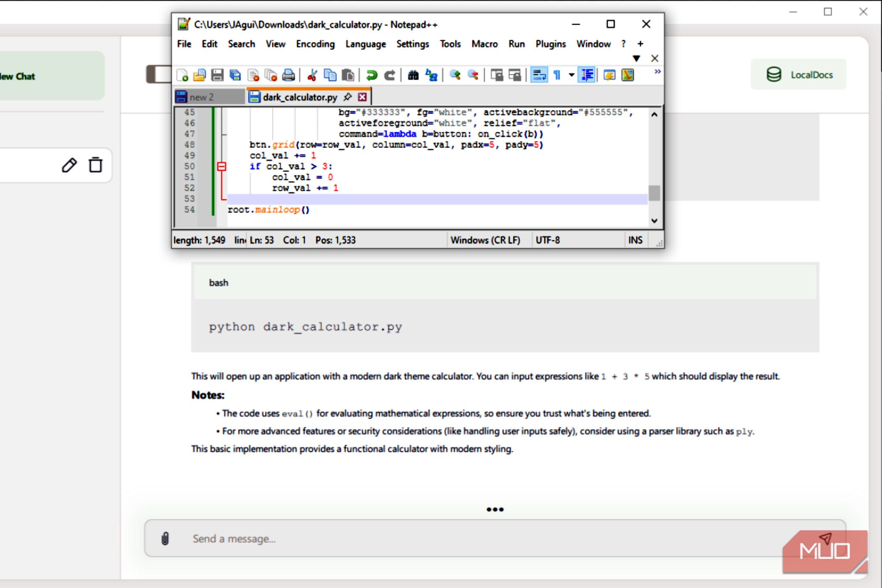Toggle the Word Wrap toolbar button
Screen dimensions: 882x588
coord(539,75)
